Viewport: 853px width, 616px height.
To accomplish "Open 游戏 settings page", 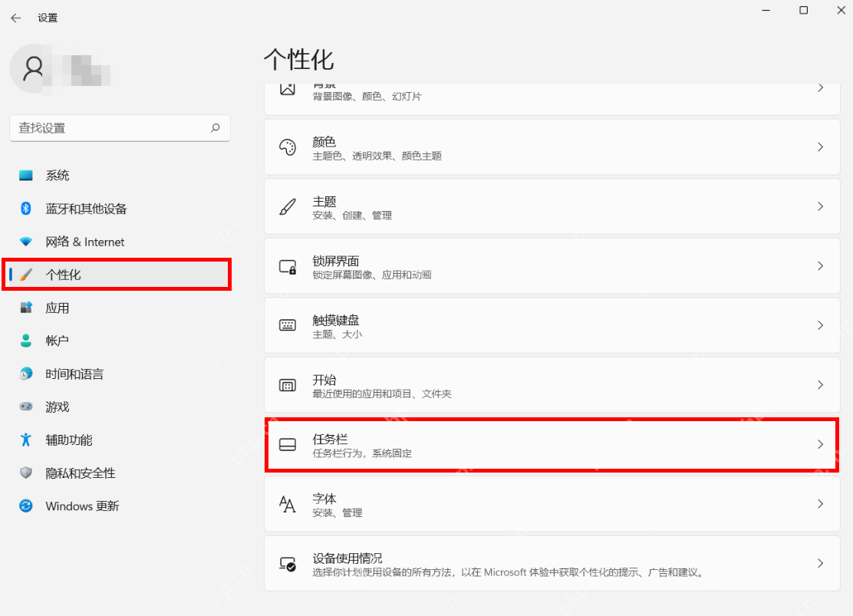I will [120, 407].
